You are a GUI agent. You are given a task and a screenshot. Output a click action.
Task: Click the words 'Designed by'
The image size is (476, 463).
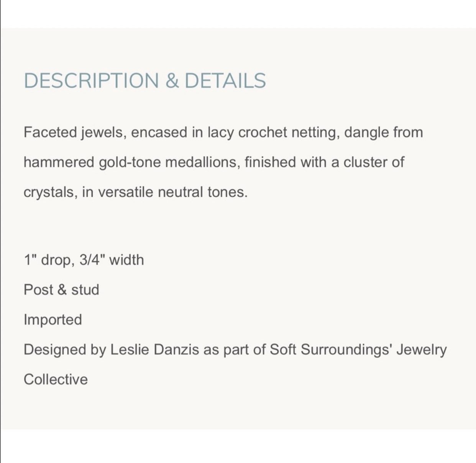click(x=65, y=349)
